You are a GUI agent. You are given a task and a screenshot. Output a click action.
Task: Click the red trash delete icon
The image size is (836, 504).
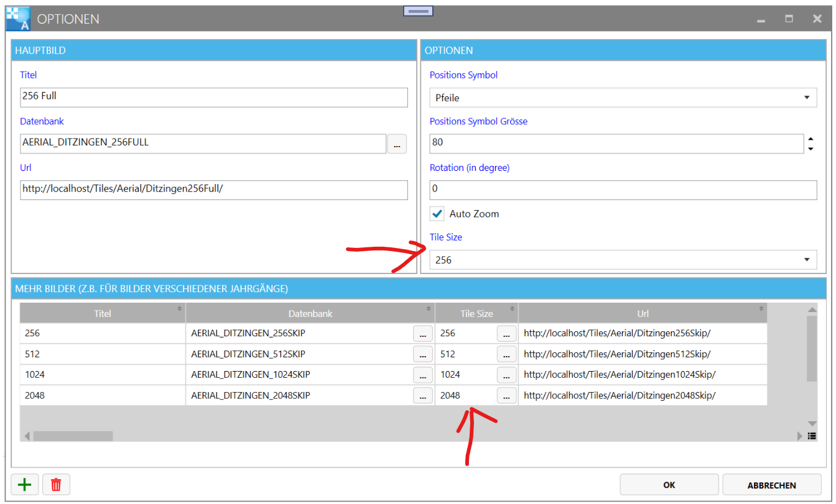coord(56,485)
